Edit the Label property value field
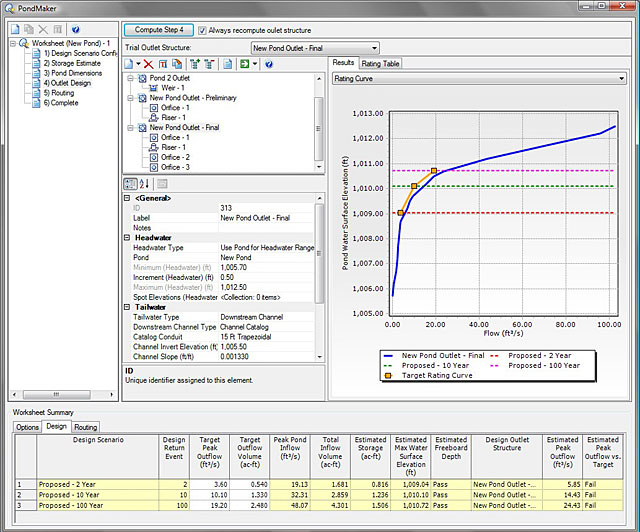The image size is (640, 532). (266, 218)
